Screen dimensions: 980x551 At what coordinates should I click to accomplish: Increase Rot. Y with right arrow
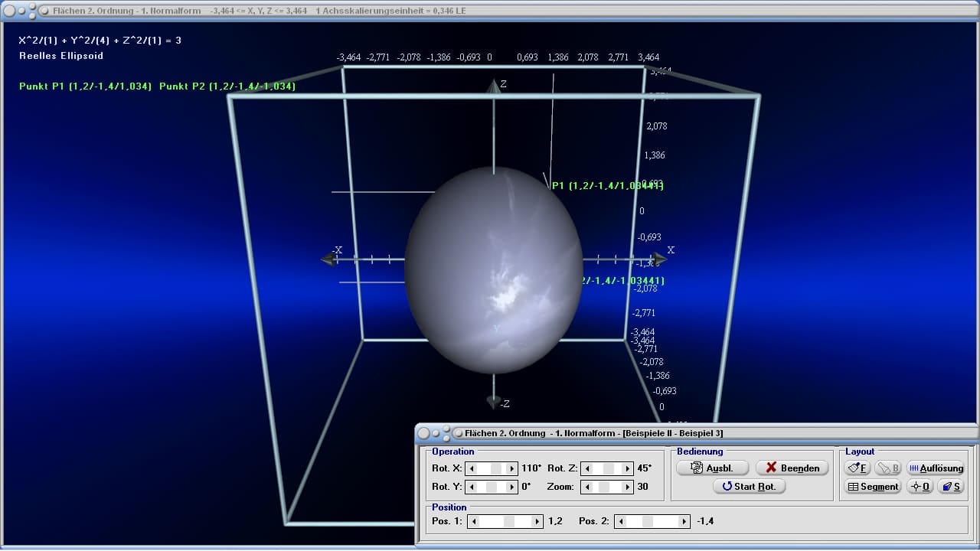[x=512, y=487]
